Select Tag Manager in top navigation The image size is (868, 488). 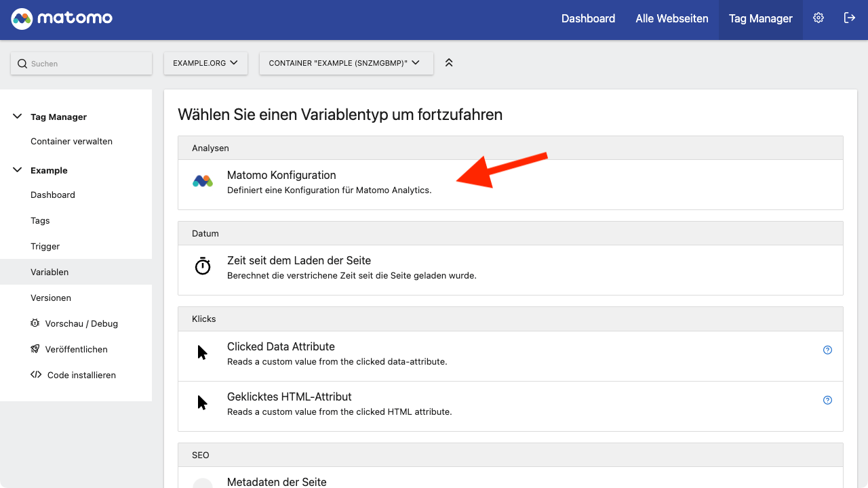point(761,19)
